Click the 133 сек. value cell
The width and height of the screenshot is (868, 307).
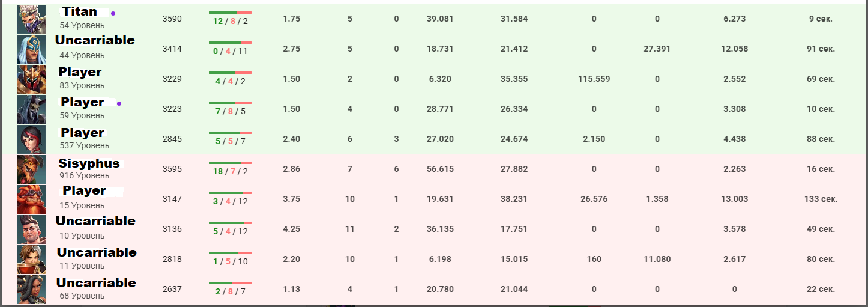point(821,199)
